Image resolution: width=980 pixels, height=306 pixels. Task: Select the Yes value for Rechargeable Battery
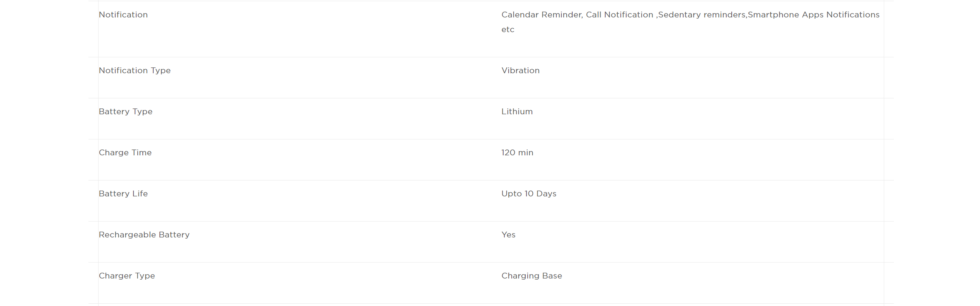point(508,235)
